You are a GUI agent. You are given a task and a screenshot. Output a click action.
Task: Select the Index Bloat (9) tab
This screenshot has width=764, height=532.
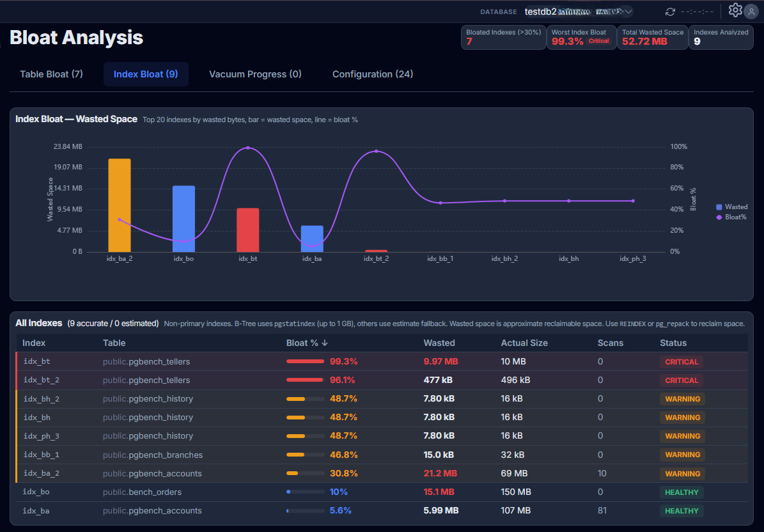[x=146, y=74]
